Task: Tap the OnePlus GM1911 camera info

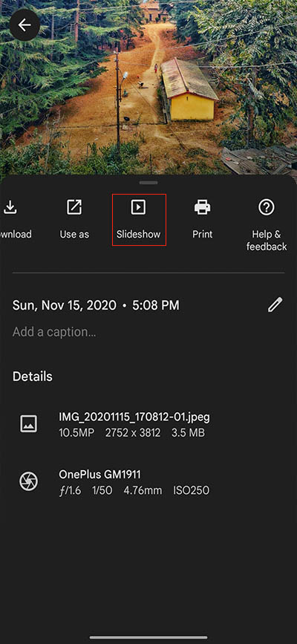Action: pyautogui.click(x=99, y=475)
